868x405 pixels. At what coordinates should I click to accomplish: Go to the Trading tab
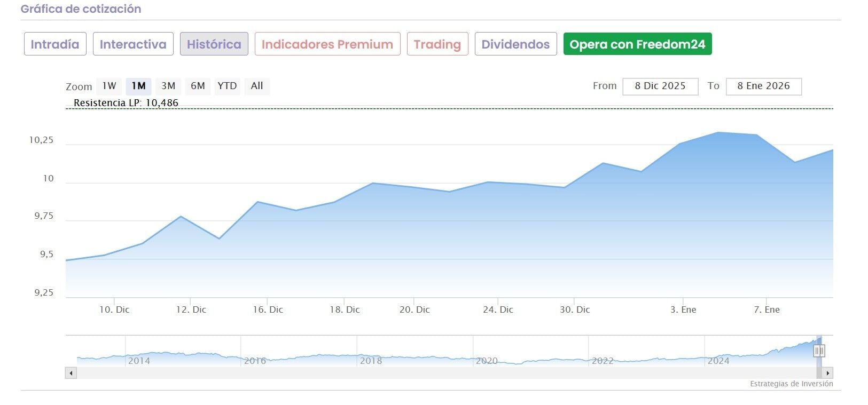pyautogui.click(x=437, y=44)
